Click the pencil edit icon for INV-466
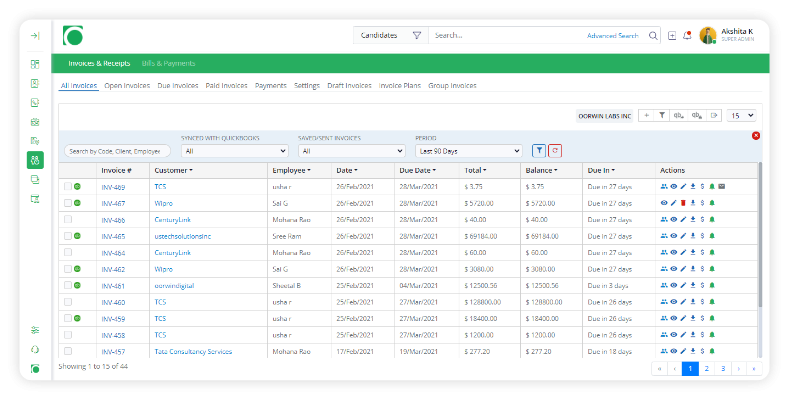The height and width of the screenshot is (400, 789). (x=683, y=219)
